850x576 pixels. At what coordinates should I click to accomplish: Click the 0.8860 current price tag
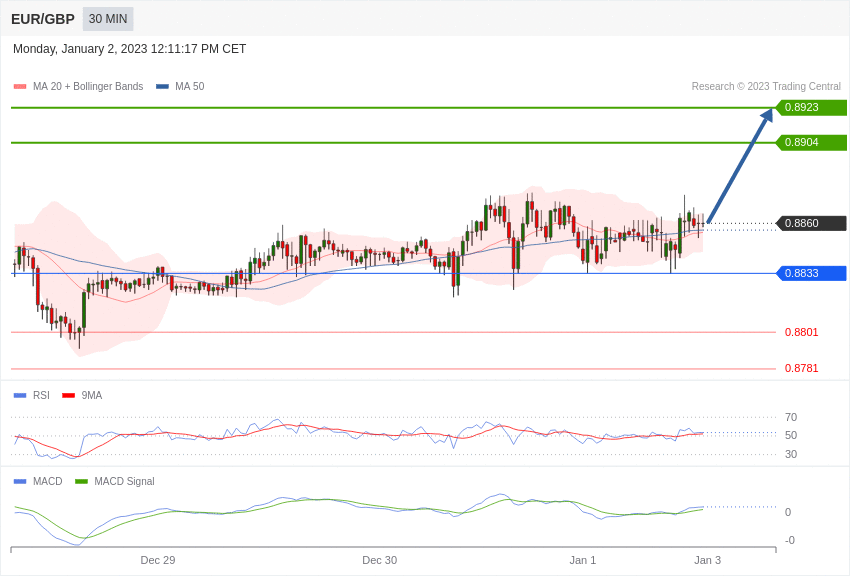(811, 223)
